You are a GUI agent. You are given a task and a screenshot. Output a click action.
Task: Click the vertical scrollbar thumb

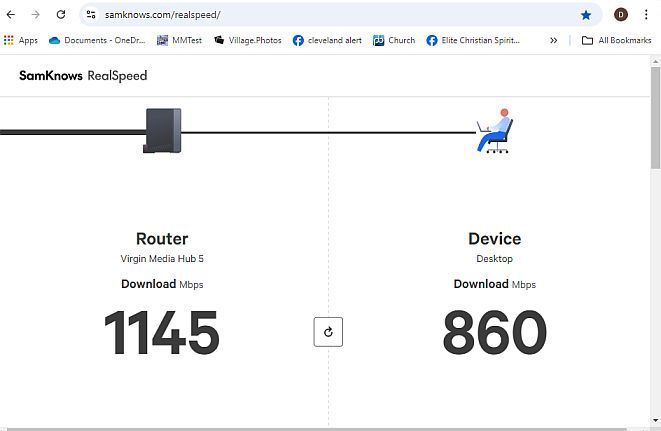tap(656, 118)
